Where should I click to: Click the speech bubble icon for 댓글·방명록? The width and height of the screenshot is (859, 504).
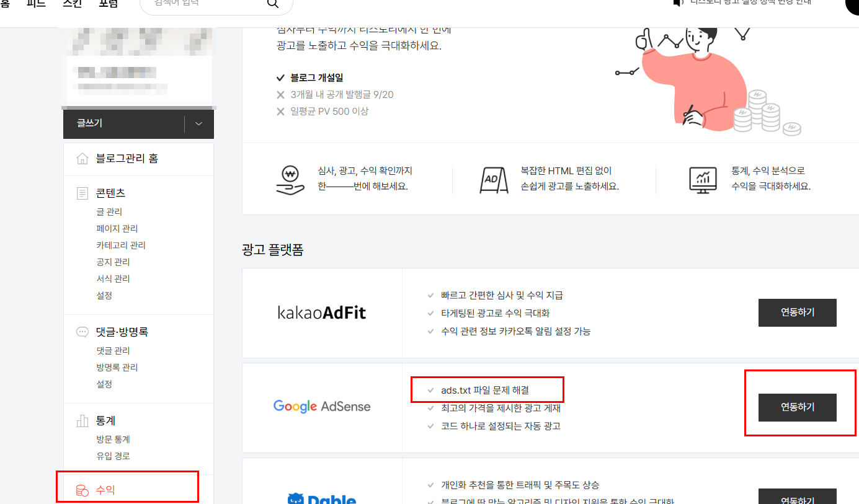(x=82, y=332)
